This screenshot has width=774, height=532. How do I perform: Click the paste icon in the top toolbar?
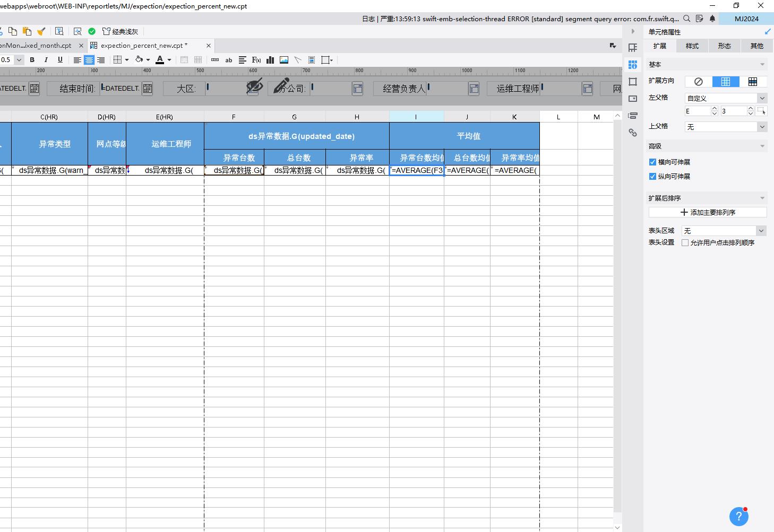click(27, 31)
